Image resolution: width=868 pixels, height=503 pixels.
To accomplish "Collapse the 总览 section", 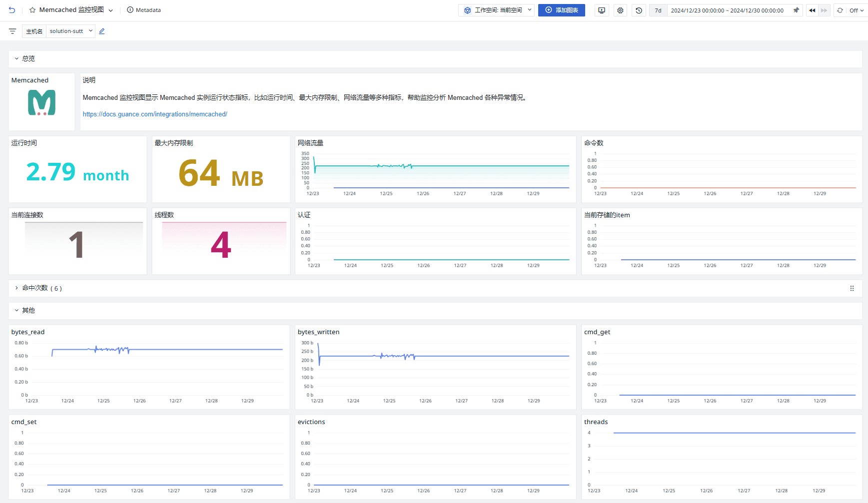I will tap(16, 58).
